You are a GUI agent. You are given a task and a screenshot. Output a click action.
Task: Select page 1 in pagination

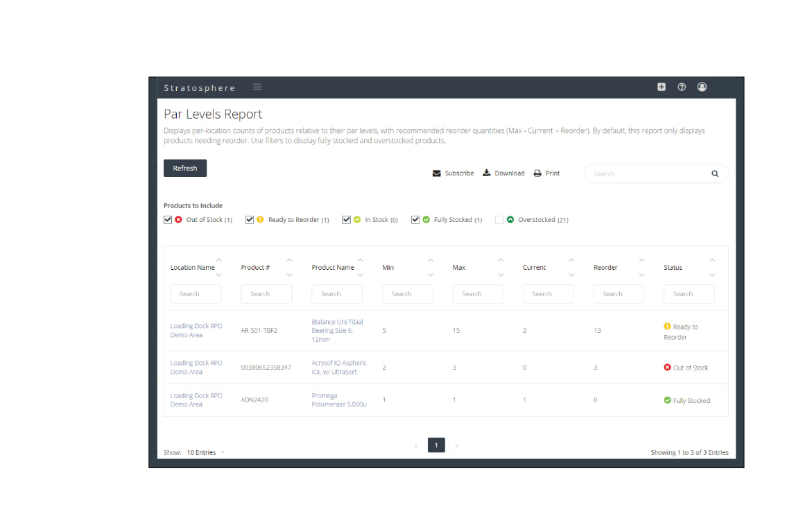436,445
